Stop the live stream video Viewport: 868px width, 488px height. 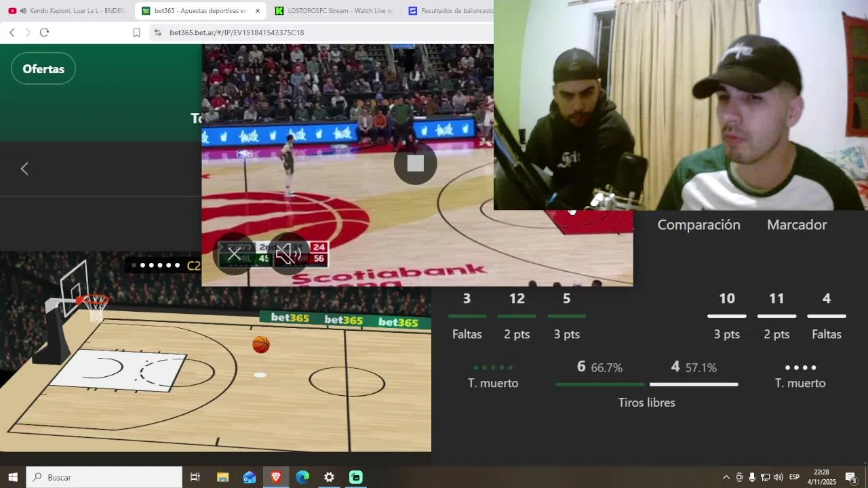(x=416, y=163)
